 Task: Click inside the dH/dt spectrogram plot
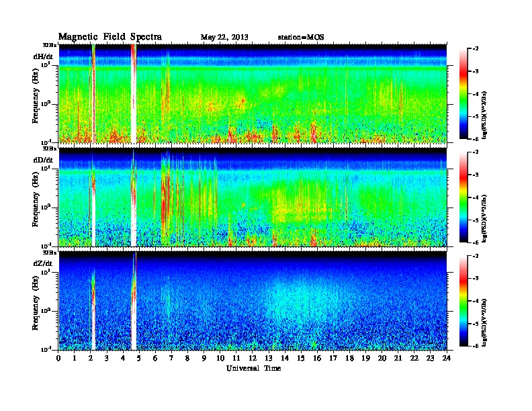click(x=253, y=93)
